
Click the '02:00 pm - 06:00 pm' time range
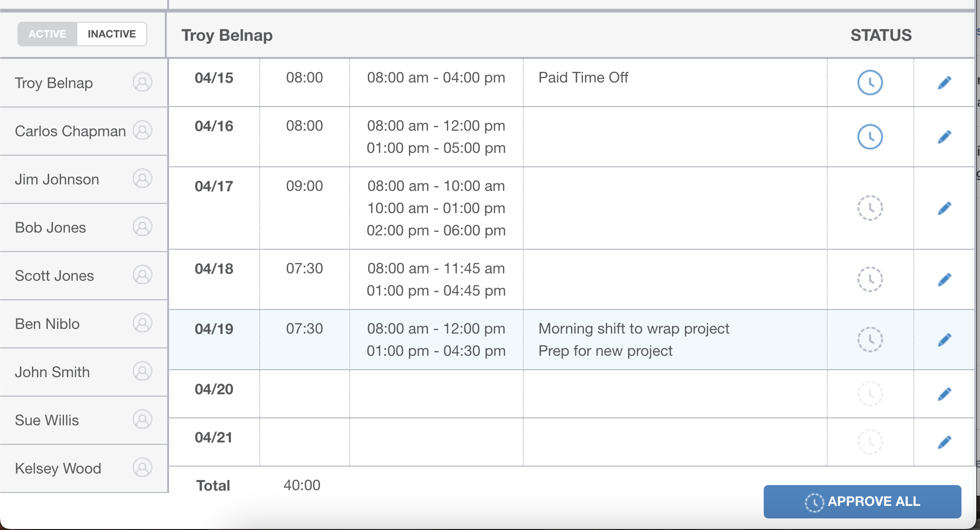point(436,230)
